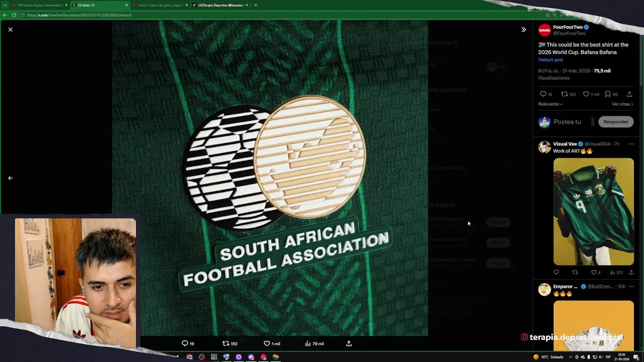
Task: Go to previous photo with left arrow
Action: (x=10, y=178)
